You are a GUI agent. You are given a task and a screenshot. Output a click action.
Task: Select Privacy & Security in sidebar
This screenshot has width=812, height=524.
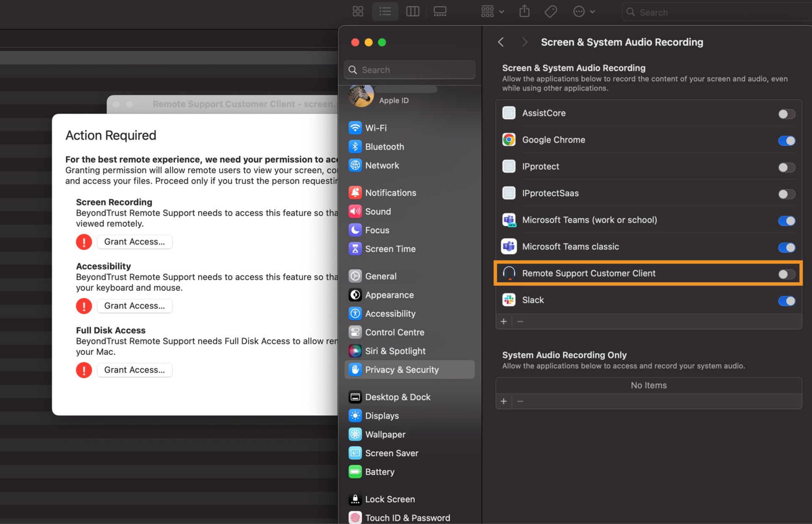pyautogui.click(x=409, y=370)
